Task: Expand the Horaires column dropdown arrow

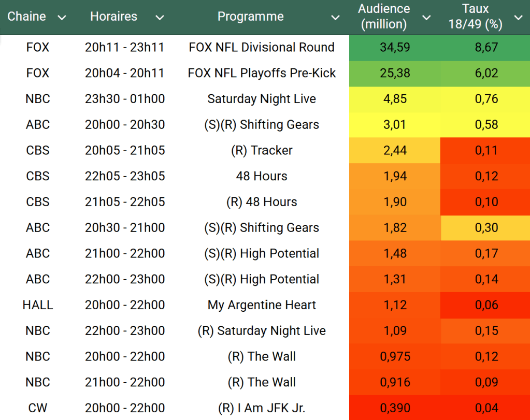Action: click(x=160, y=18)
